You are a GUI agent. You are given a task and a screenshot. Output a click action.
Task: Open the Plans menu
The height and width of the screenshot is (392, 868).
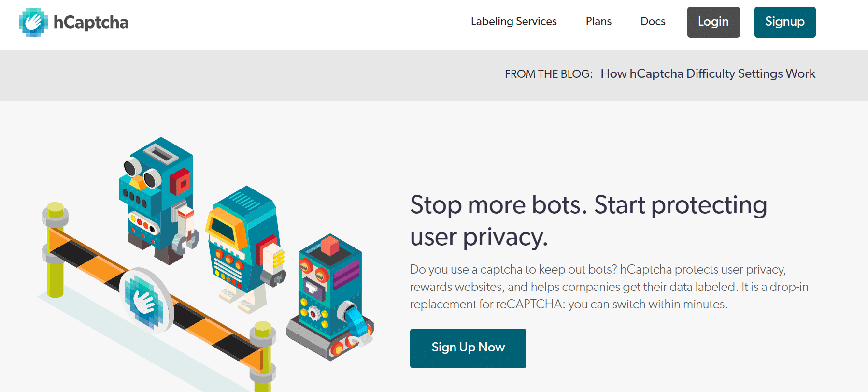(x=598, y=22)
